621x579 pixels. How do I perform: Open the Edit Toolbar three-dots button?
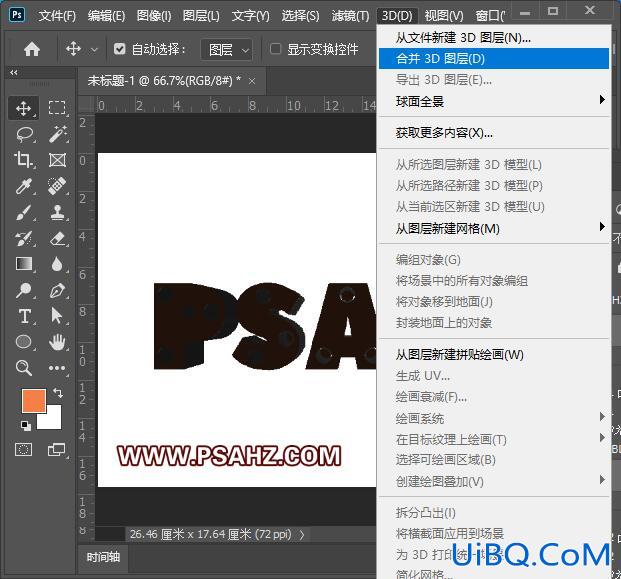pyautogui.click(x=57, y=368)
